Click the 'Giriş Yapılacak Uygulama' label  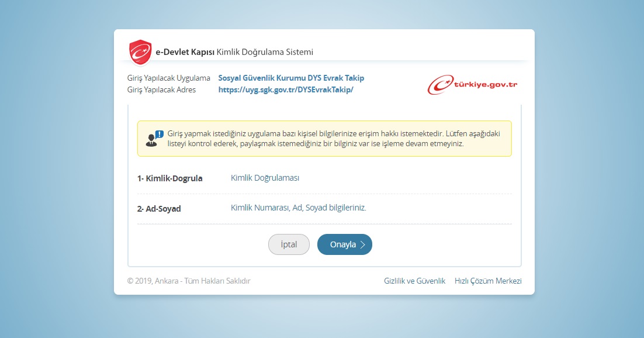pyautogui.click(x=168, y=78)
